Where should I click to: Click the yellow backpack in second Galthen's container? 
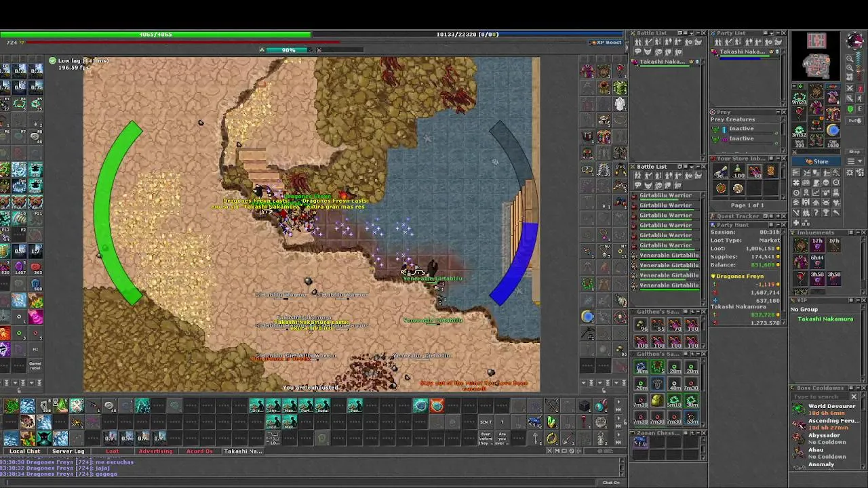(658, 401)
